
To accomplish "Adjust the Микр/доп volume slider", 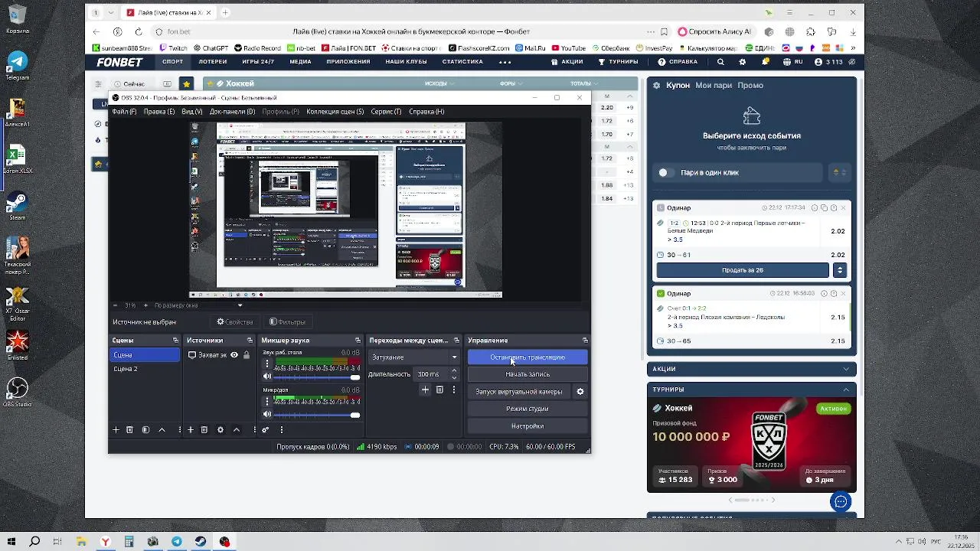I will 317,415.
